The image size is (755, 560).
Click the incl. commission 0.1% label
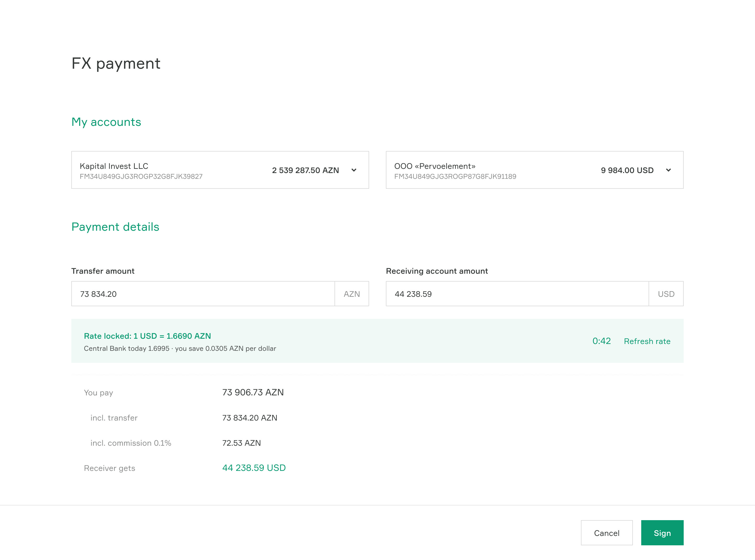click(x=131, y=443)
